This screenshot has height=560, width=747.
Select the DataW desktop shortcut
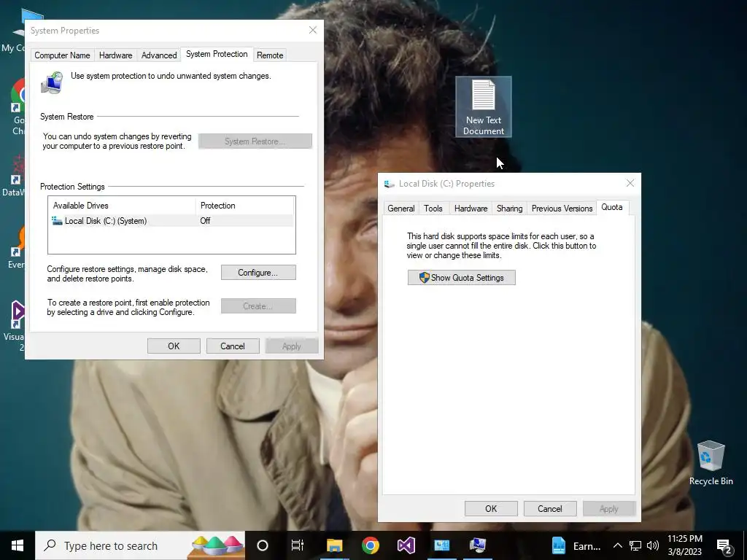[15, 175]
